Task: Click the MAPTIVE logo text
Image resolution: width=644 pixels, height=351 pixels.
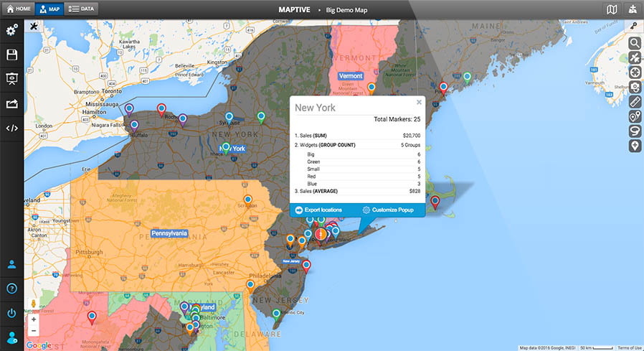Action: [294, 9]
